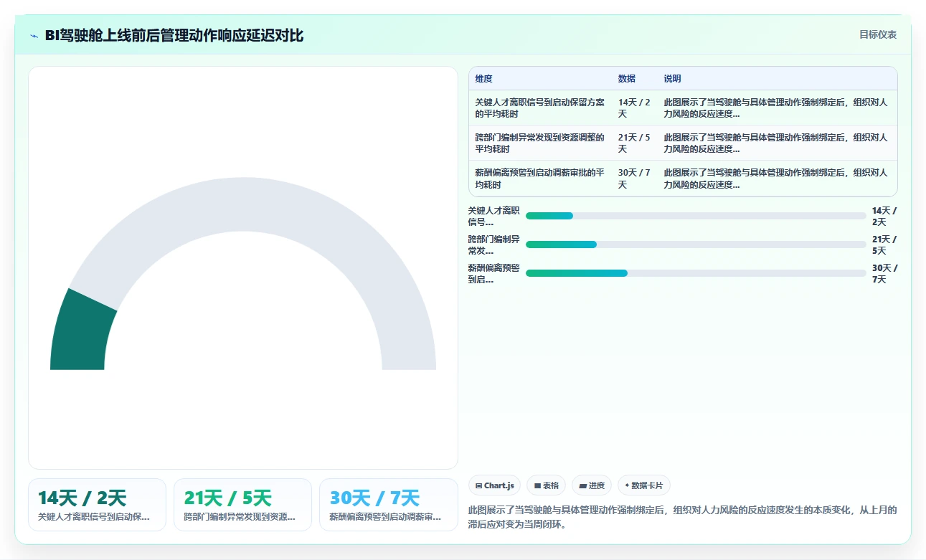Click the title BI驾驶舱上线前后管理动作响应延迟对比
Viewport: 926px width, 560px height.
pos(174,36)
